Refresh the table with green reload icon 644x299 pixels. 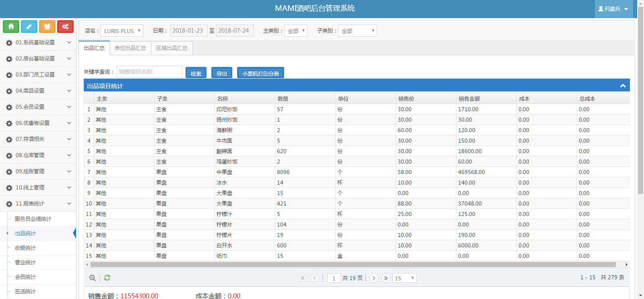[x=107, y=278]
